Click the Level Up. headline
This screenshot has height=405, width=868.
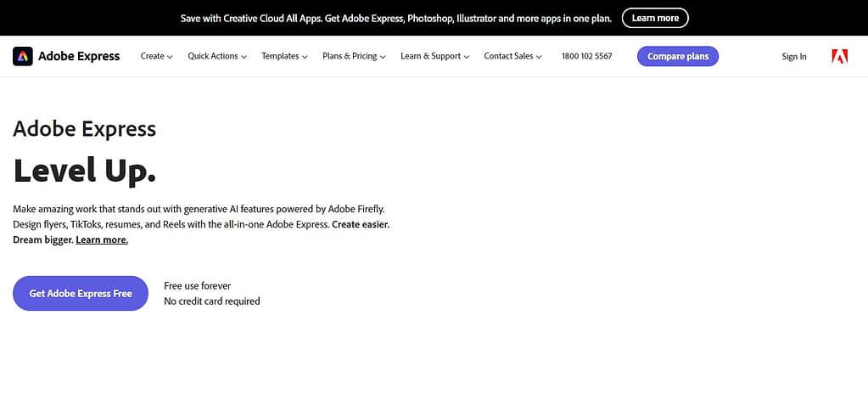(85, 170)
